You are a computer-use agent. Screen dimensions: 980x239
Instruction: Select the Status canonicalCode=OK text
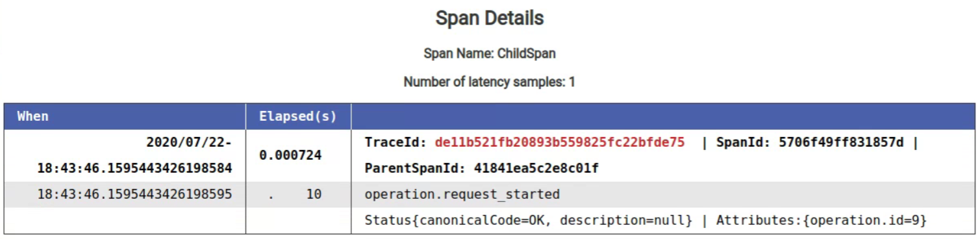[x=529, y=221]
